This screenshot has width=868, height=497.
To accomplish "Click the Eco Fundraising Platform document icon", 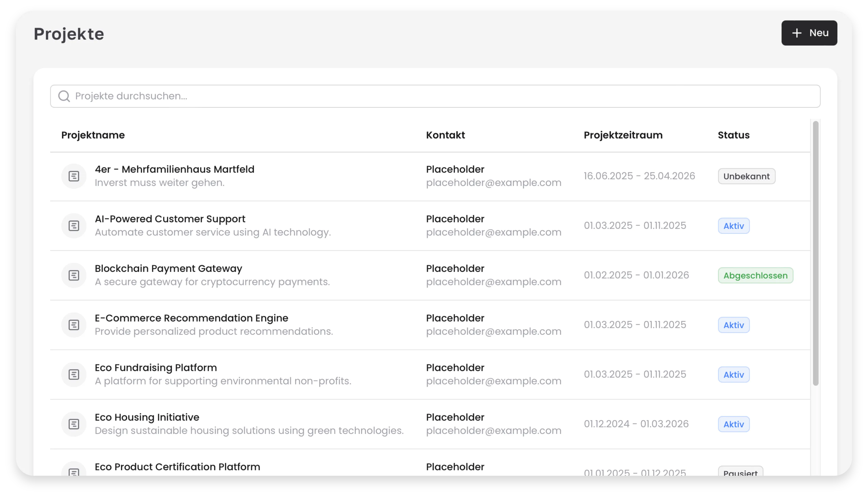I will point(74,375).
